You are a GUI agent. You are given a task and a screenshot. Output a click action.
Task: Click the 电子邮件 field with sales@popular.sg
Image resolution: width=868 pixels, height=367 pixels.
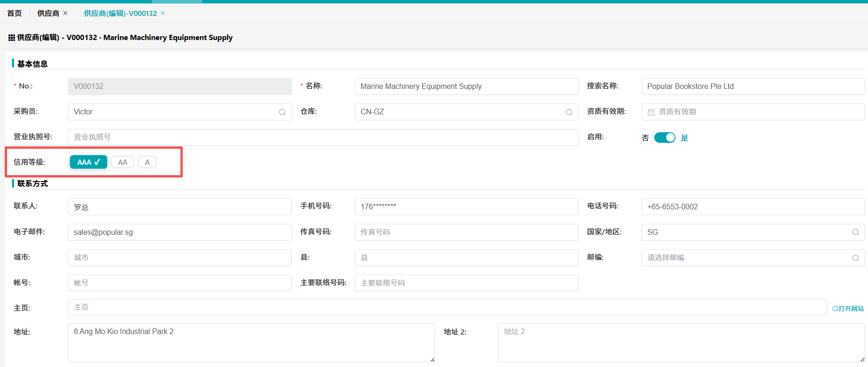(x=179, y=232)
